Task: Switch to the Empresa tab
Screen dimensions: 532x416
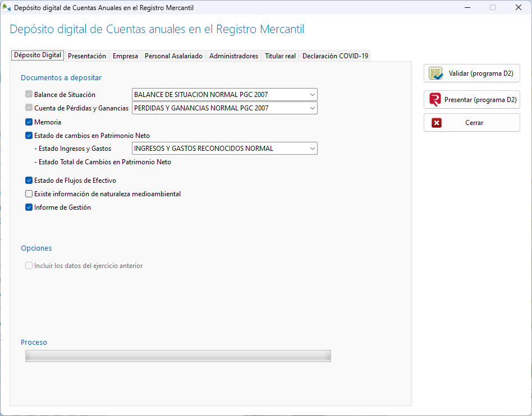Action: coord(125,56)
